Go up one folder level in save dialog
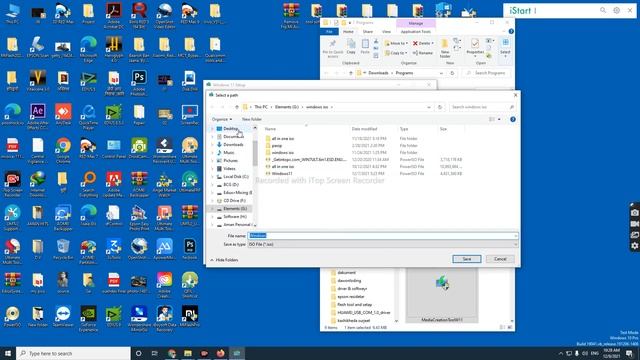 pyautogui.click(x=237, y=107)
